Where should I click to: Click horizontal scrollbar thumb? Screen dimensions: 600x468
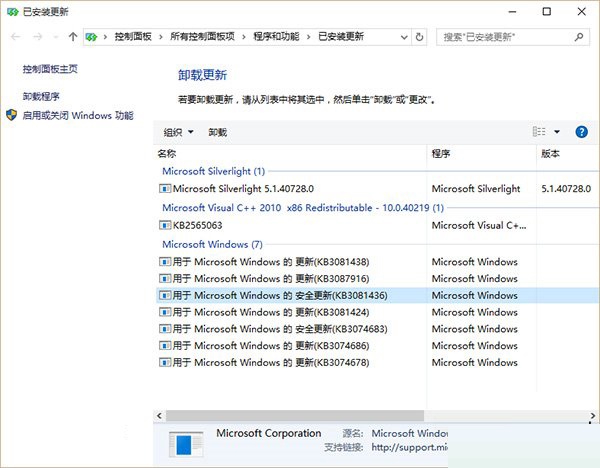coord(295,416)
